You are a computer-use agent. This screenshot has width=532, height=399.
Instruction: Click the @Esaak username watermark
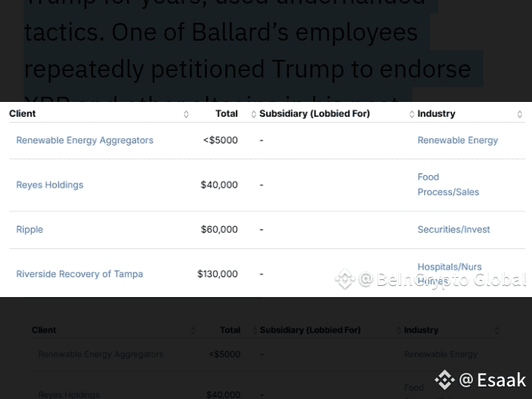pyautogui.click(x=492, y=380)
